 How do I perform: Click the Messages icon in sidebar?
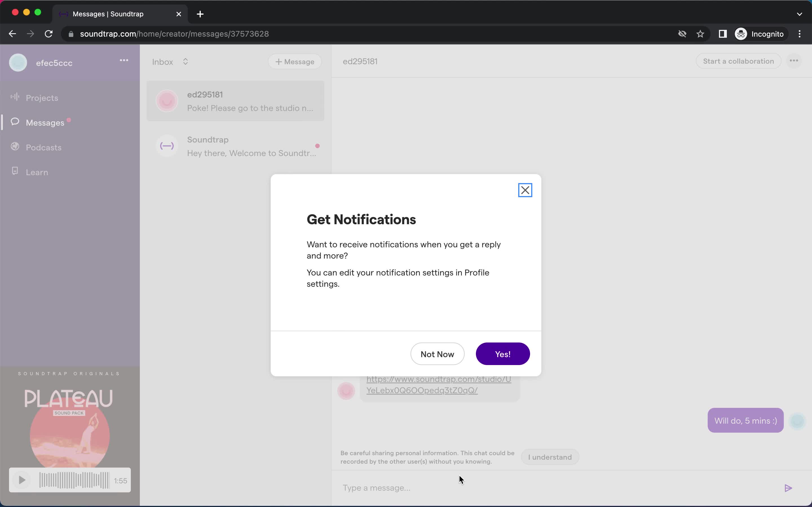tap(15, 122)
